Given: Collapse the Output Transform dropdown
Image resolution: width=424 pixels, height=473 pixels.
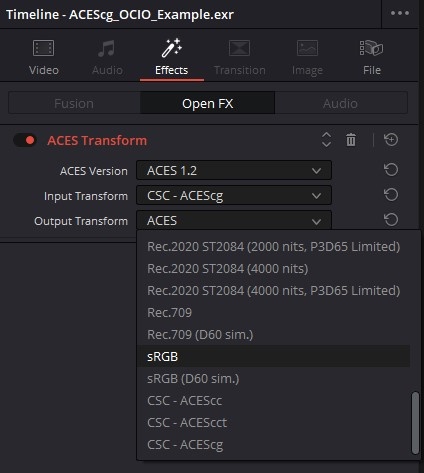Looking at the screenshot, I should pos(234,220).
